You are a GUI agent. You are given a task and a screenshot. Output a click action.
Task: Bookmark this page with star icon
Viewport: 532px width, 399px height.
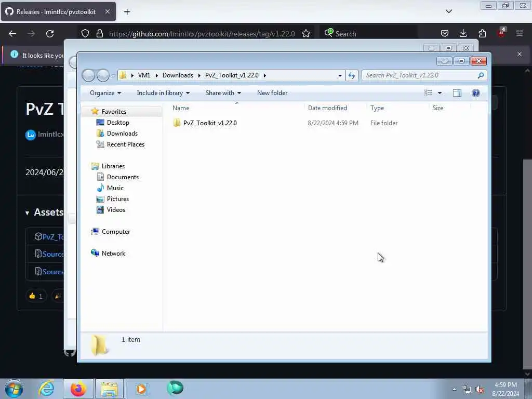point(305,34)
